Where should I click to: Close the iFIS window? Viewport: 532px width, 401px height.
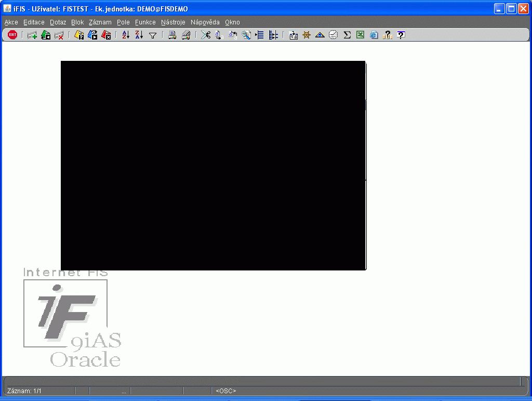(x=524, y=8)
